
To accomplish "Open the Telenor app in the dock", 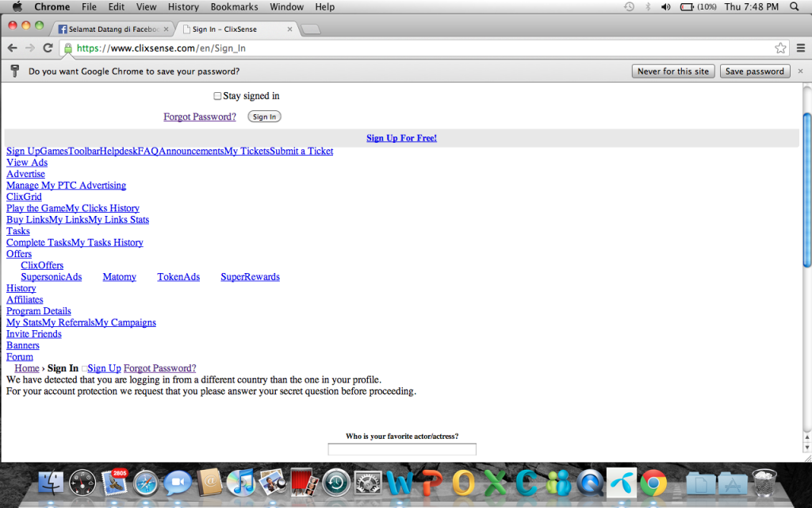I will click(622, 483).
